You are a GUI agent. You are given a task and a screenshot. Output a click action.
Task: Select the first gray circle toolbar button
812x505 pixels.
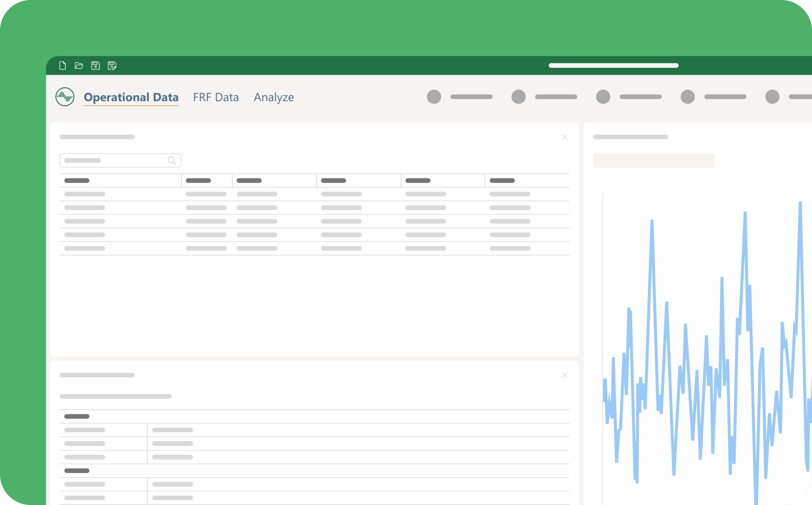[x=434, y=97]
